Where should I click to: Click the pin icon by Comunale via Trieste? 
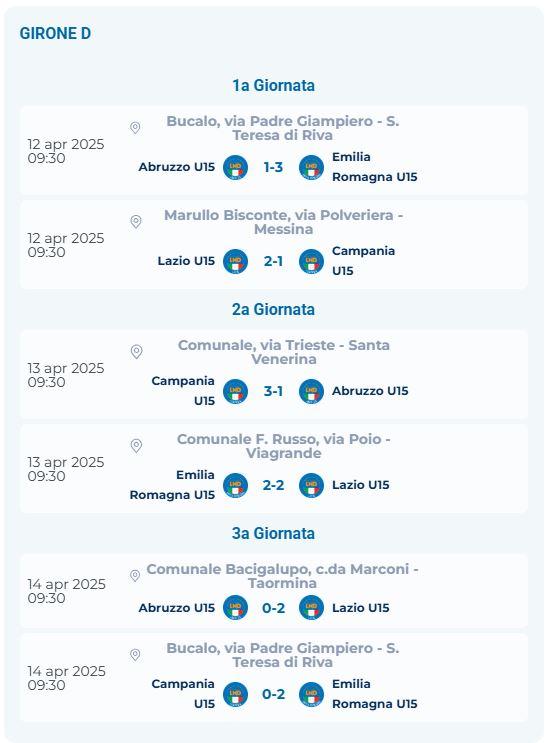pyautogui.click(x=136, y=352)
